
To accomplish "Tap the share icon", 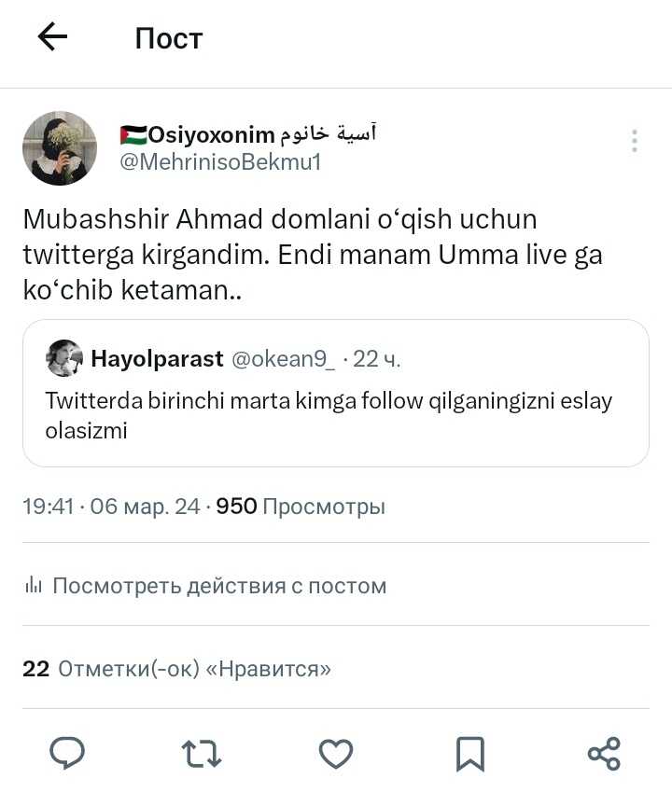I will coord(604,753).
